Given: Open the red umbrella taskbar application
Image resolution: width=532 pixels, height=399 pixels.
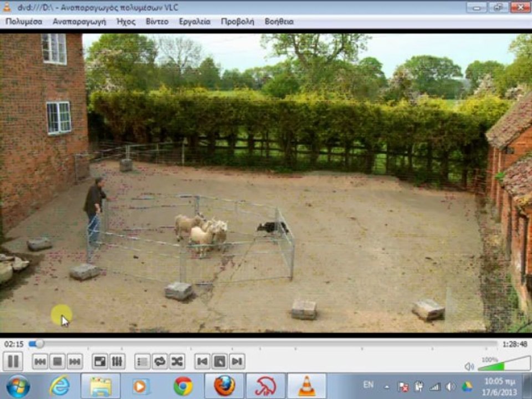Looking at the screenshot, I should coord(265,386).
